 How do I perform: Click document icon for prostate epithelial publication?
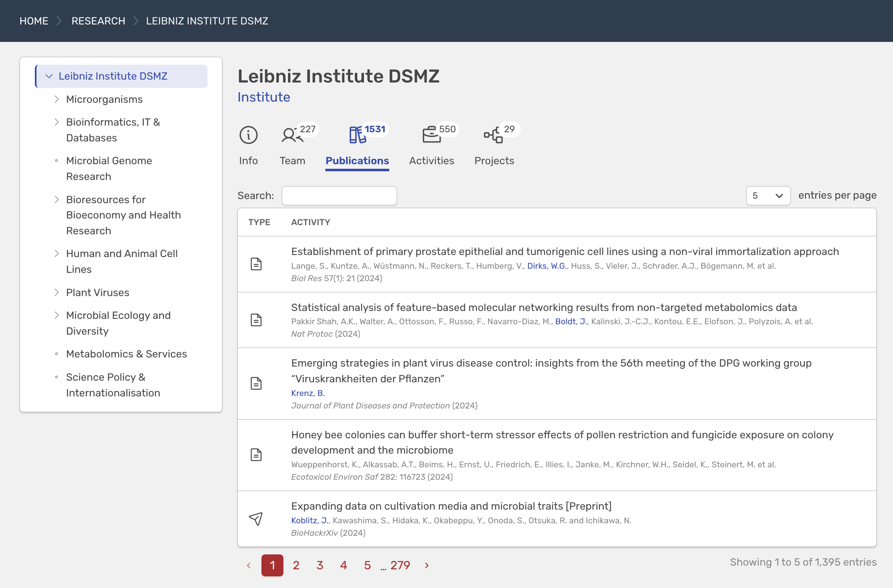pyautogui.click(x=256, y=264)
